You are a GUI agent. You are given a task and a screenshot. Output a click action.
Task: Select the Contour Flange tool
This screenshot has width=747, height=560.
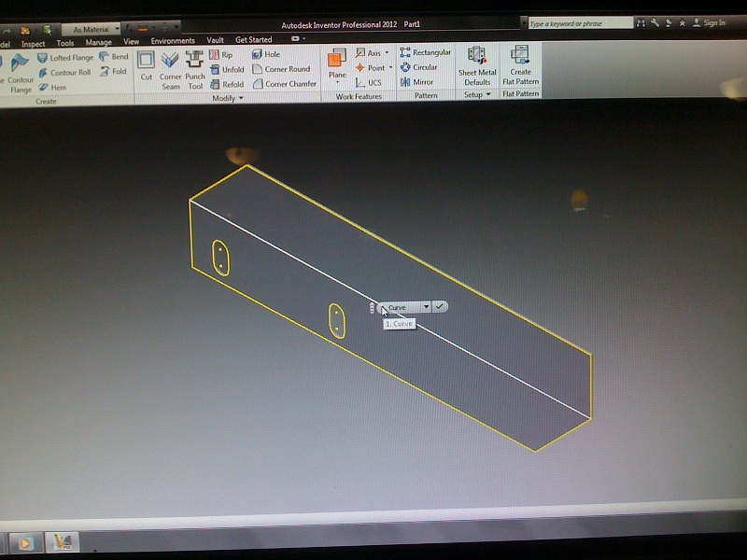(x=20, y=74)
